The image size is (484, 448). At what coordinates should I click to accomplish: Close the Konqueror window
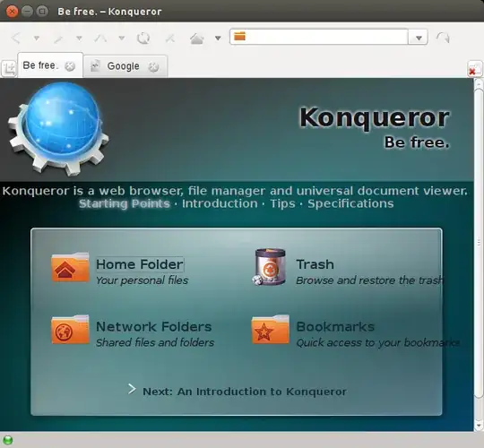12,12
